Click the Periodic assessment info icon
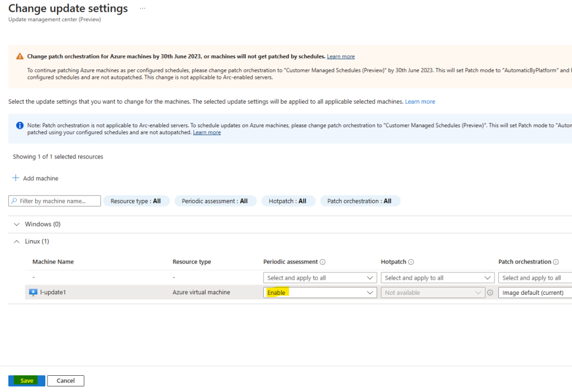This screenshot has height=392, width=572. pyautogui.click(x=322, y=262)
